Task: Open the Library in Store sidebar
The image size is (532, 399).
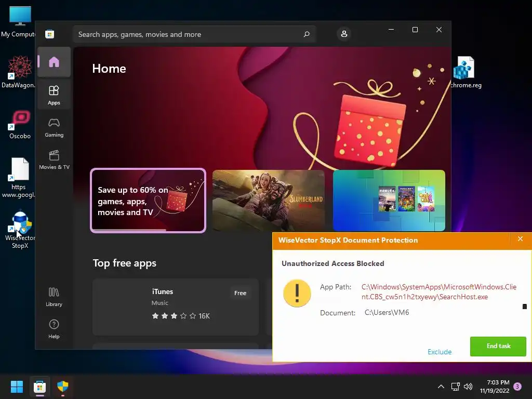Action: (54, 297)
